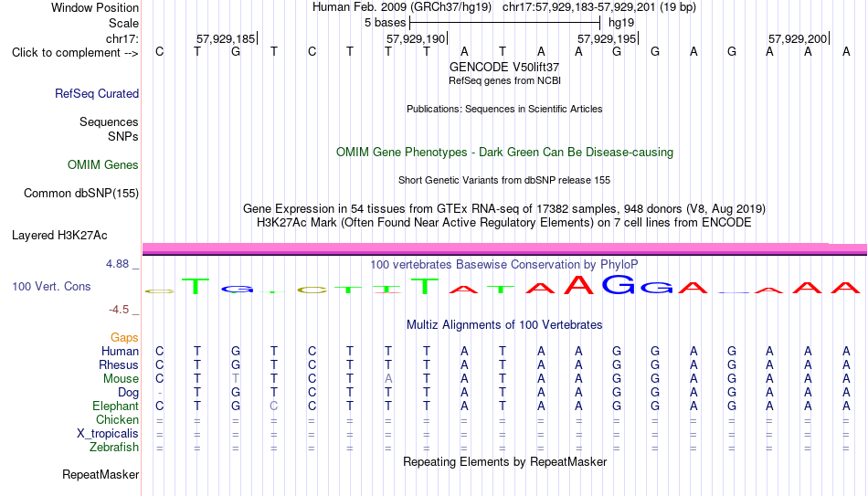Click the pink H3K27Ac signal bar
The image size is (868, 496).
[505, 248]
